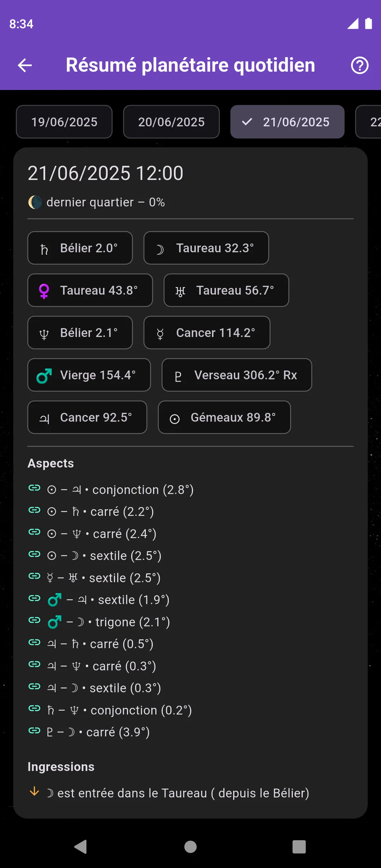Tap the Saturn–Neptune conjonction (0.2°) aspect row
Image resolution: width=381 pixels, height=868 pixels.
110,710
